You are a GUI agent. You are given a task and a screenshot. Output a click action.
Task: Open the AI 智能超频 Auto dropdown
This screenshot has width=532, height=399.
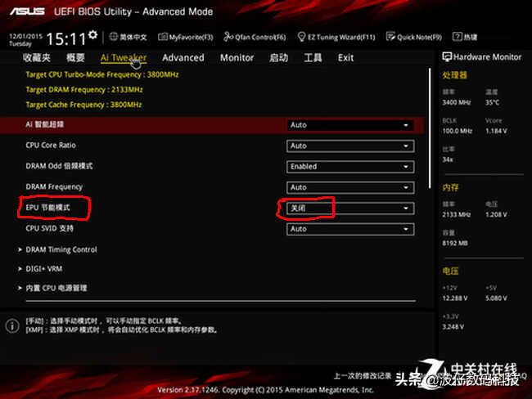(350, 125)
